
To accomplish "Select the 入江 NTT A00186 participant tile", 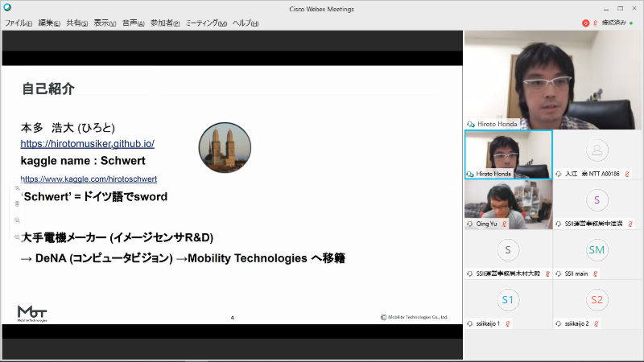I will [x=597, y=154].
